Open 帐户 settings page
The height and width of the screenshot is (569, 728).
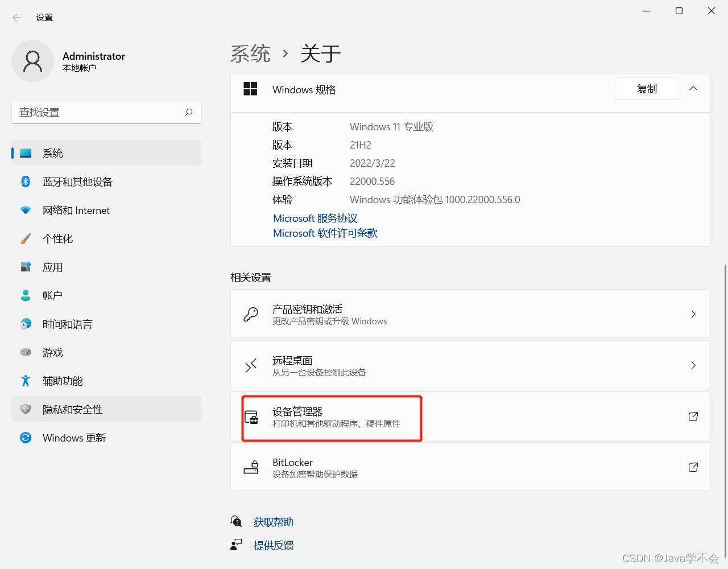pyautogui.click(x=107, y=295)
